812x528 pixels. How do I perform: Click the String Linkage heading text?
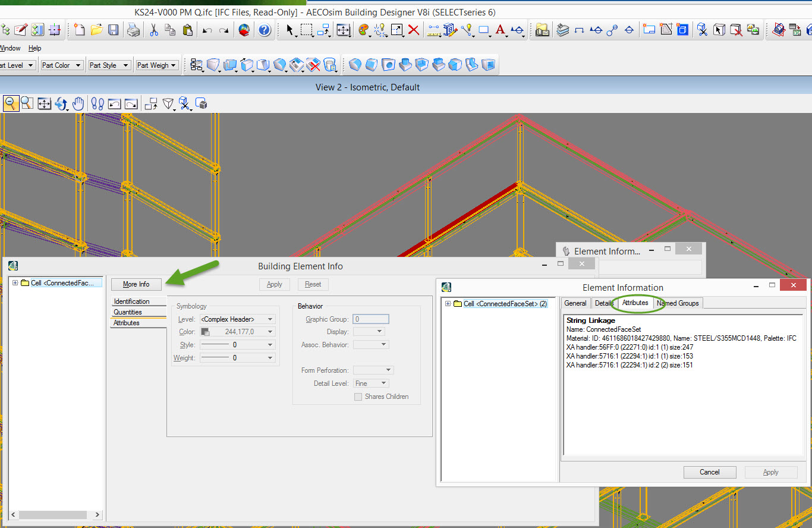coord(591,320)
